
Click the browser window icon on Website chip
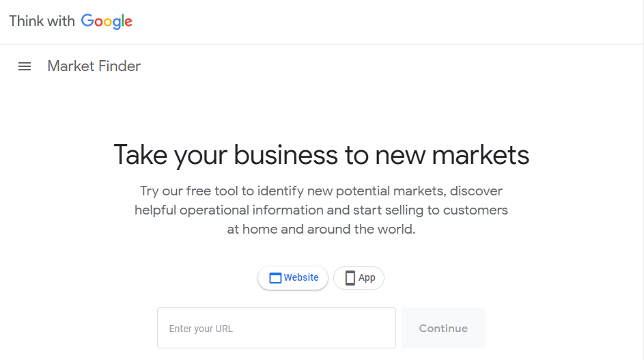click(275, 278)
